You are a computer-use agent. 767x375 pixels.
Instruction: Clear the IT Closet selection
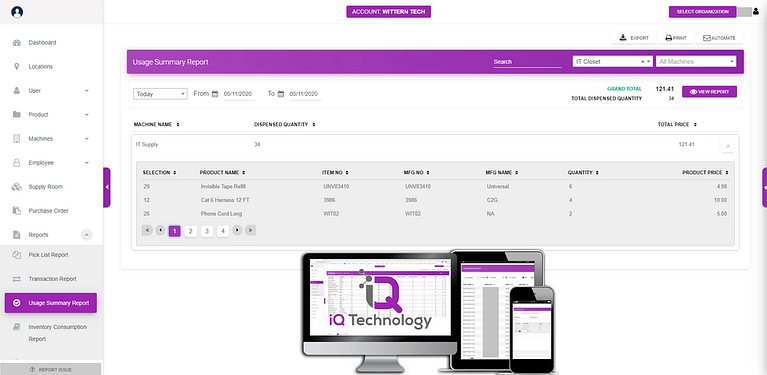point(643,62)
